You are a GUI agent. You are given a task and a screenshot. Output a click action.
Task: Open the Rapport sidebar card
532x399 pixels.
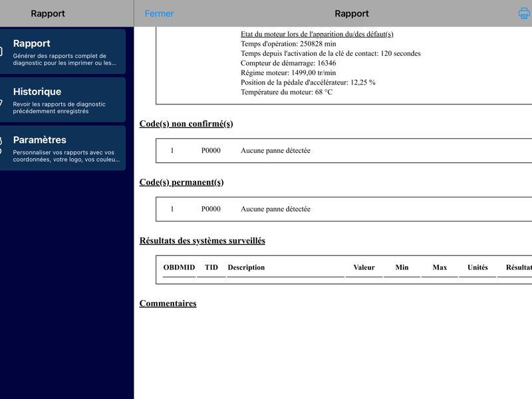63,52
